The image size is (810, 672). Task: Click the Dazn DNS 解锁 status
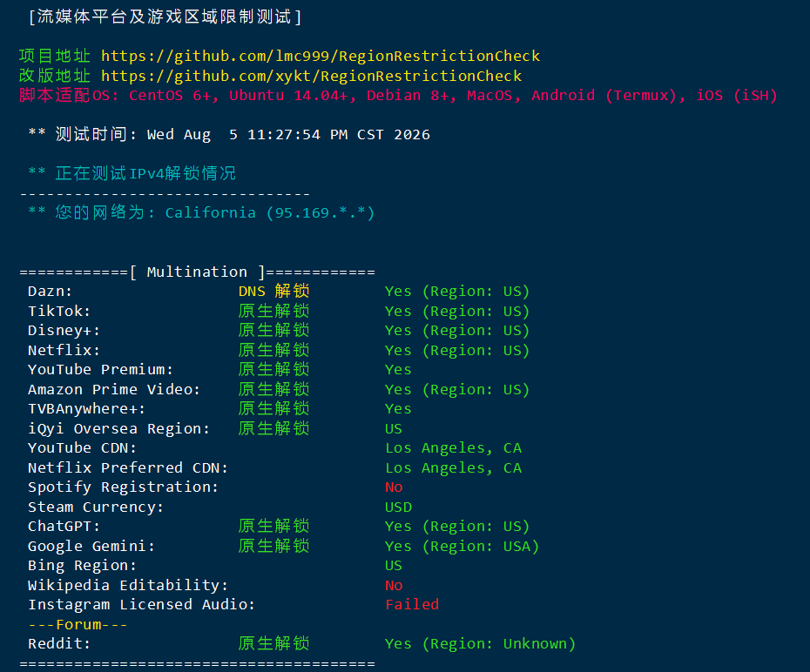273,291
